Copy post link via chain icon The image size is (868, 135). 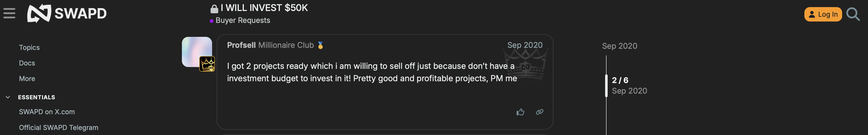(539, 112)
